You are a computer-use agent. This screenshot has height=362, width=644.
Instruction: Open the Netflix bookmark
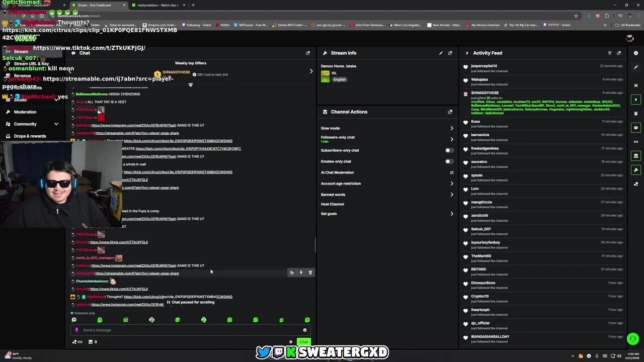(x=222, y=25)
